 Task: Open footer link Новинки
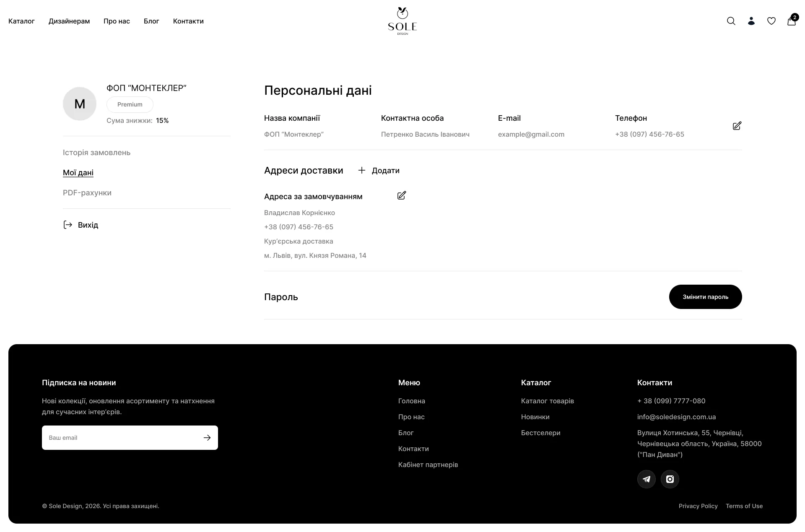pos(535,417)
